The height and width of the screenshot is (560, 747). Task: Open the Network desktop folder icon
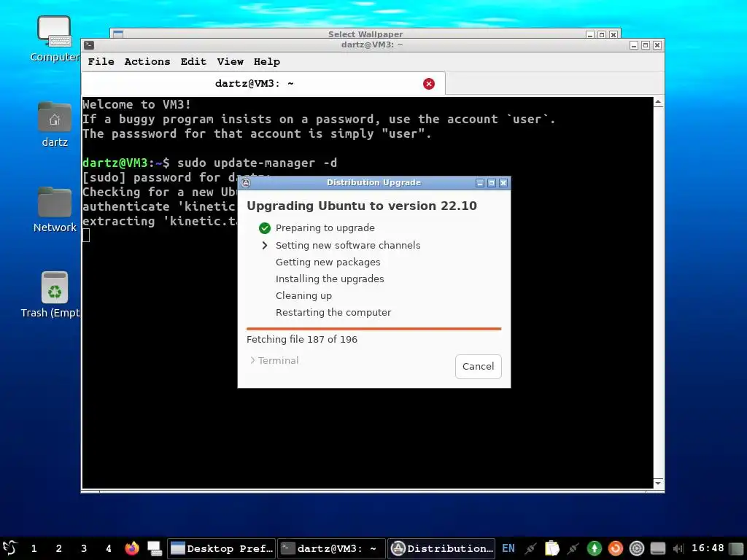54,209
